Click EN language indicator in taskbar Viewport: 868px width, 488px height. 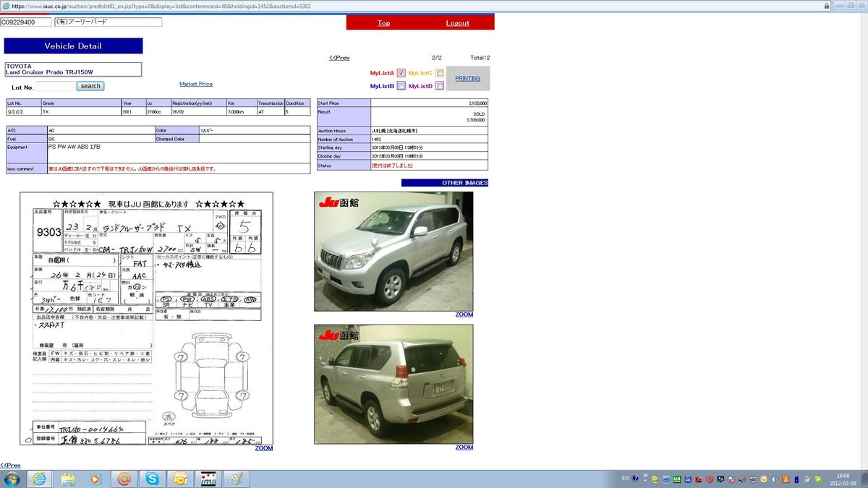625,479
